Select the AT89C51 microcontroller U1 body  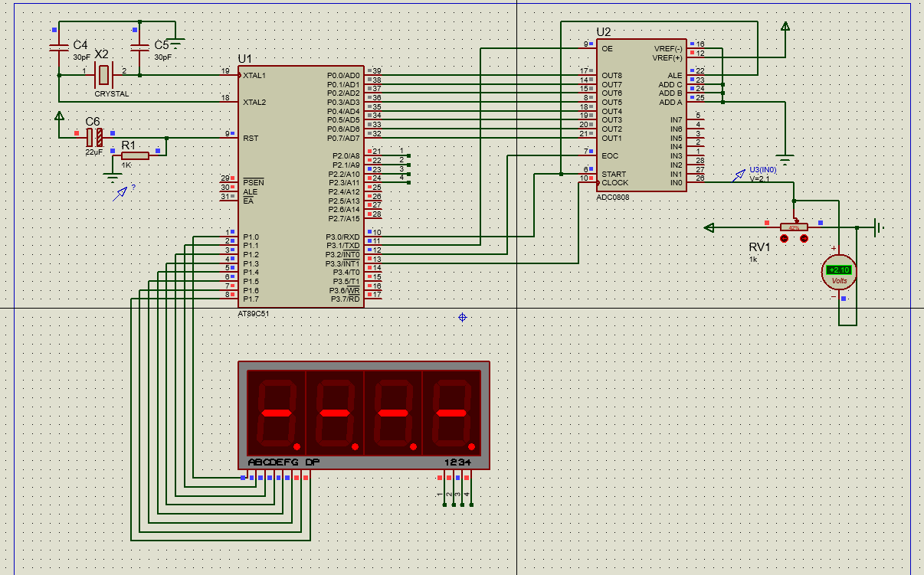pyautogui.click(x=301, y=187)
